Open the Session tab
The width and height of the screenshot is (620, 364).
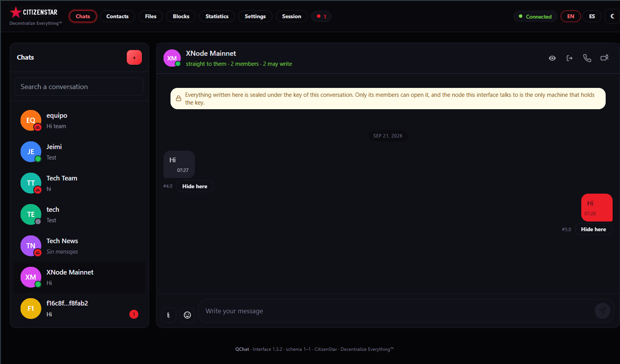click(292, 16)
